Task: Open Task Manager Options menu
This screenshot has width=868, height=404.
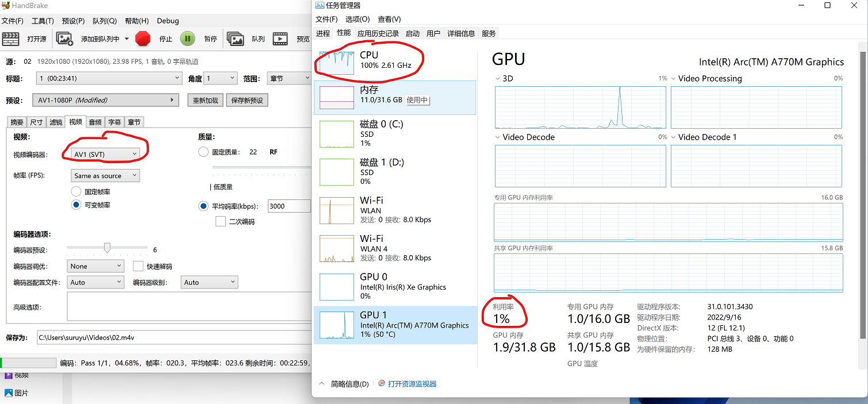Action: [x=358, y=19]
